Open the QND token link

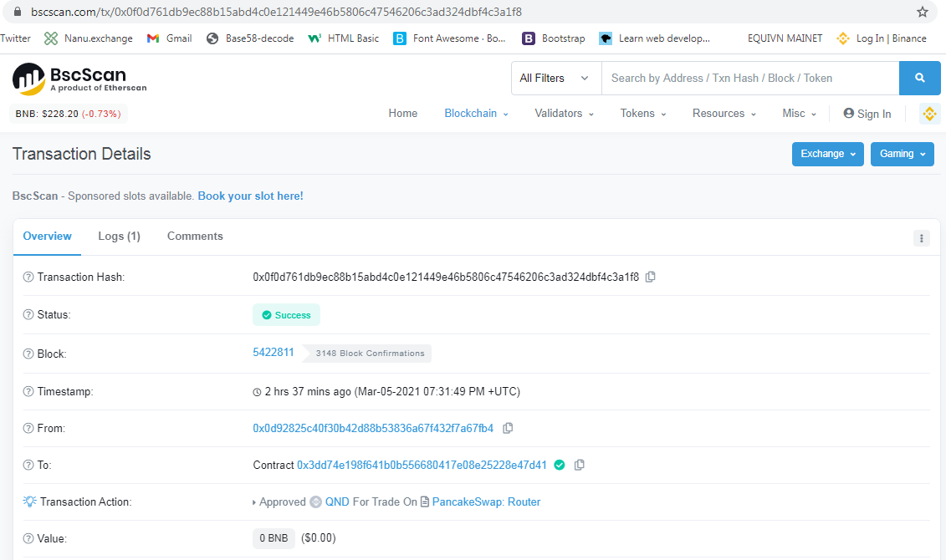[x=337, y=501]
